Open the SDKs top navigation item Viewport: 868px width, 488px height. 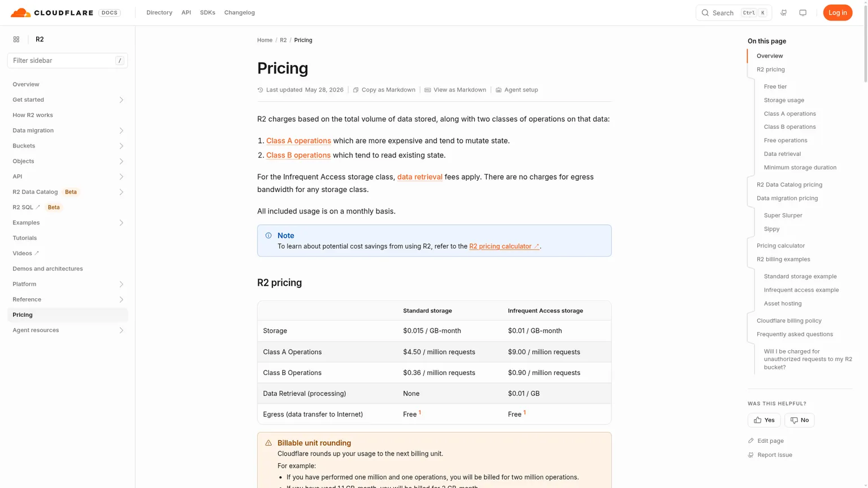click(207, 12)
